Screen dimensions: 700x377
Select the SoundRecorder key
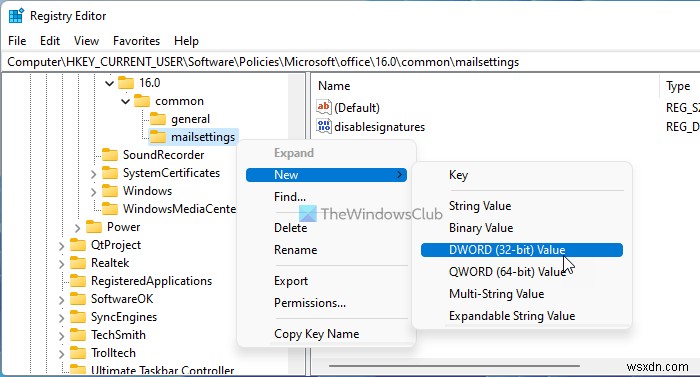point(163,155)
